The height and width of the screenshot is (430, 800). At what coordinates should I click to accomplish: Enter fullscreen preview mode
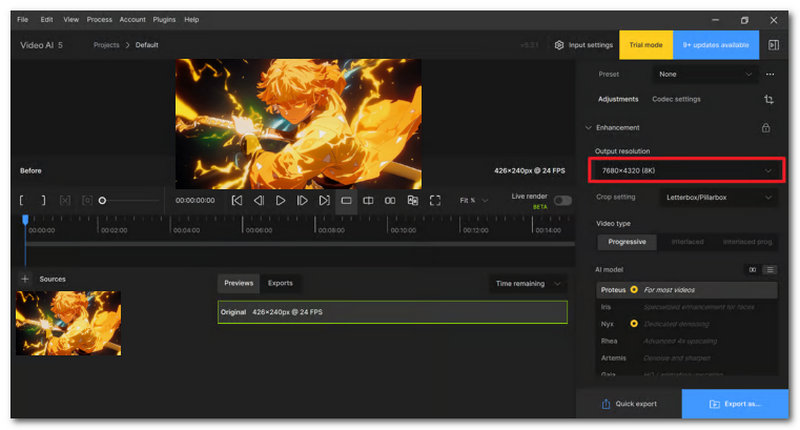435,201
